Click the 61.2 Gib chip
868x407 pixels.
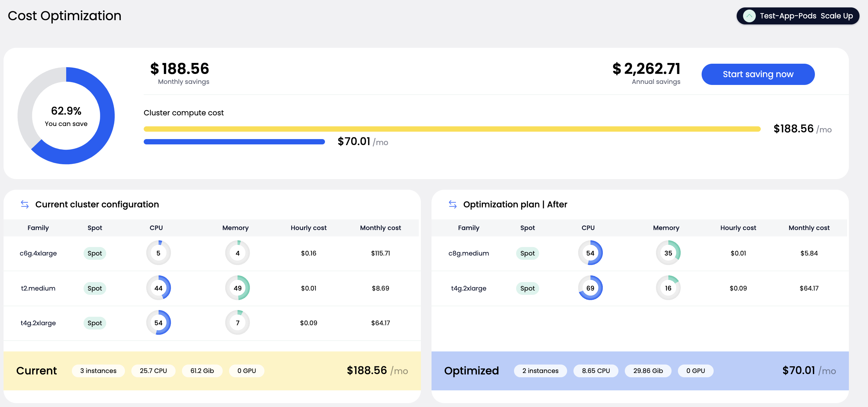click(202, 371)
